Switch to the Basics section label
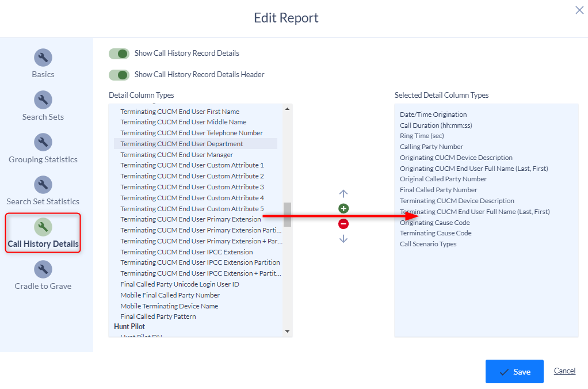Viewport: 588px width, 389px height. [43, 74]
